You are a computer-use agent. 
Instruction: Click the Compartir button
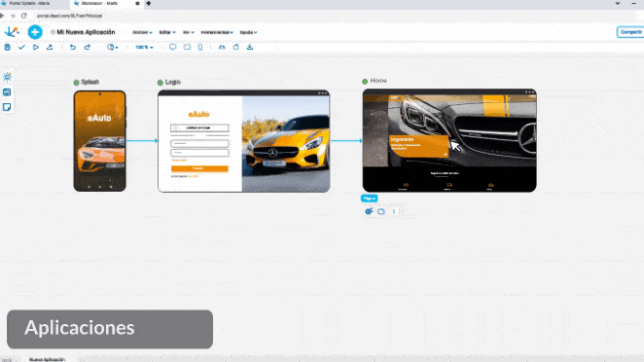tap(630, 32)
